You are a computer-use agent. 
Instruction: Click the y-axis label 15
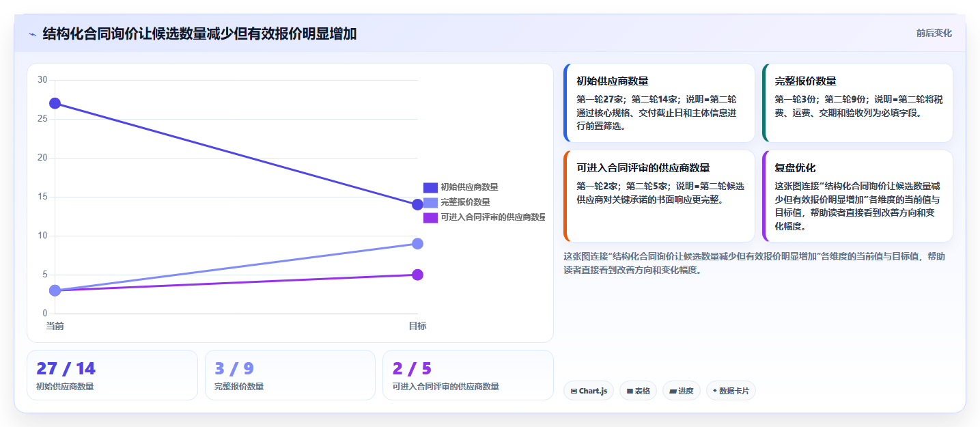(42, 197)
